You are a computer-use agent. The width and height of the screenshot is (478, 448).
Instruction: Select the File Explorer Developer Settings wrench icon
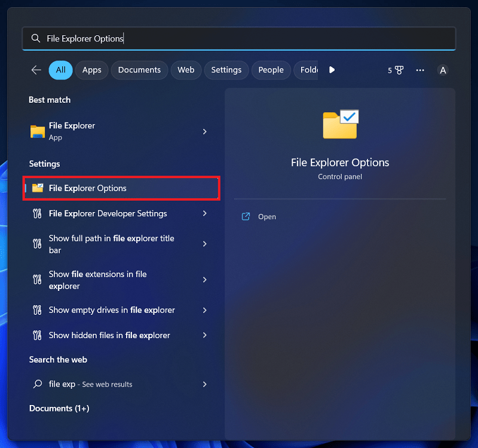coord(36,213)
